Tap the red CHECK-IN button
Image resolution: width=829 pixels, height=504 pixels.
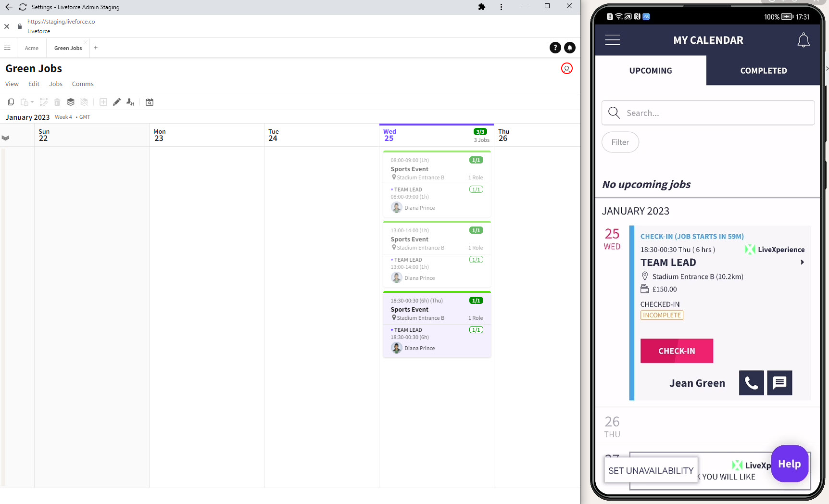677,351
